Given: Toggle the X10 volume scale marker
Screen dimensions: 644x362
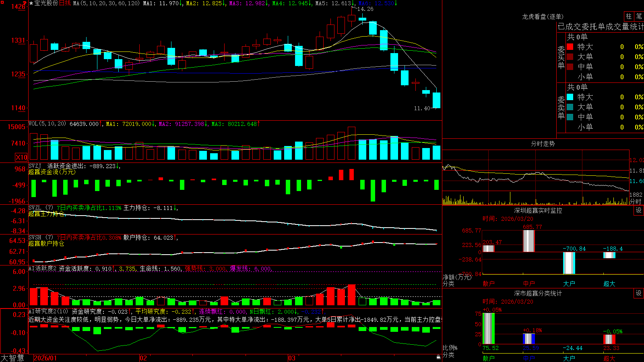Looking at the screenshot, I should (21, 157).
